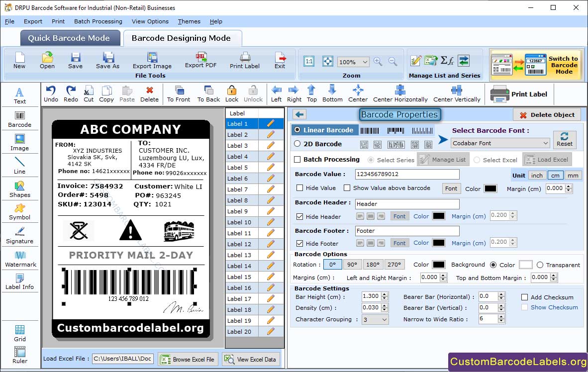588x372 pixels.
Task: Click the fit-to-window zoom icon
Action: click(x=328, y=62)
